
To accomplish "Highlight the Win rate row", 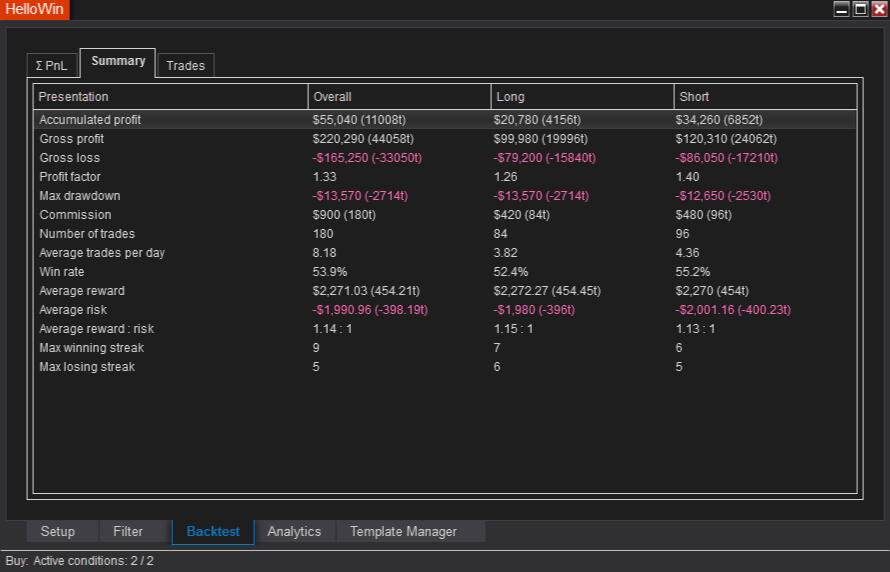I will click(x=62, y=272).
